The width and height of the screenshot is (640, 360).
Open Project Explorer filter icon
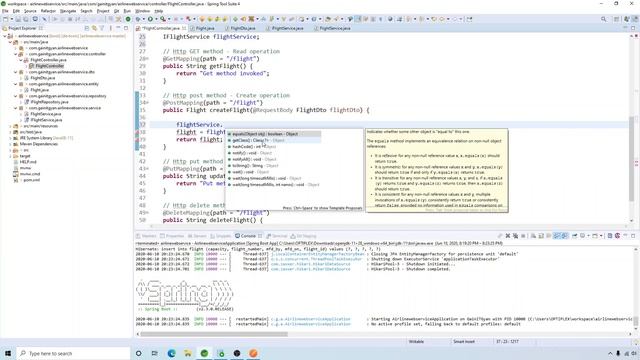tap(102, 28)
